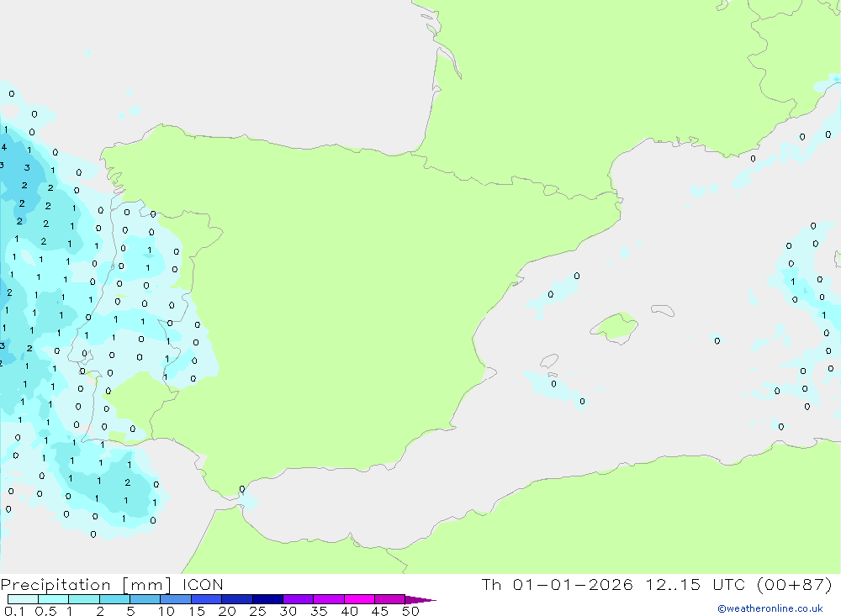Viewport: 841px width, 616px height.
Task: Pick the 15 to 20 mm legend swatch
Action: point(207,599)
